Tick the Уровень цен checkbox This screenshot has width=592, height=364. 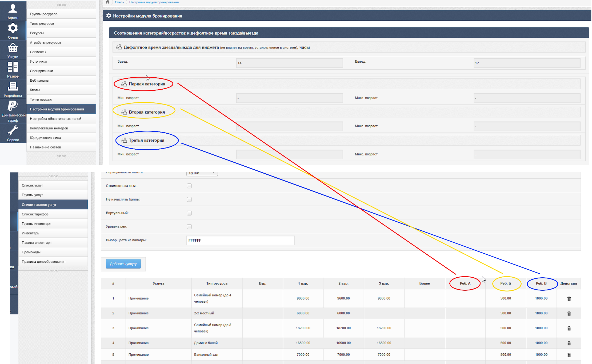(189, 227)
